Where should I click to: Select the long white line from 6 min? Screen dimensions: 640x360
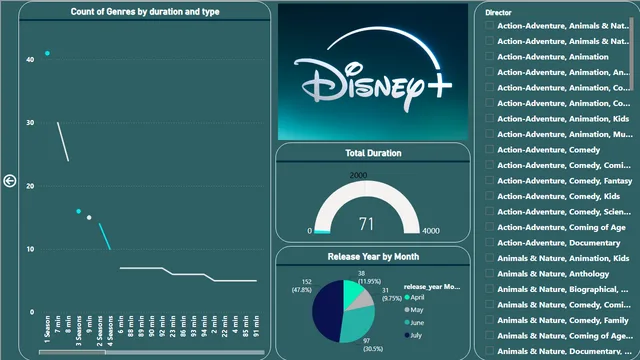[188, 274]
